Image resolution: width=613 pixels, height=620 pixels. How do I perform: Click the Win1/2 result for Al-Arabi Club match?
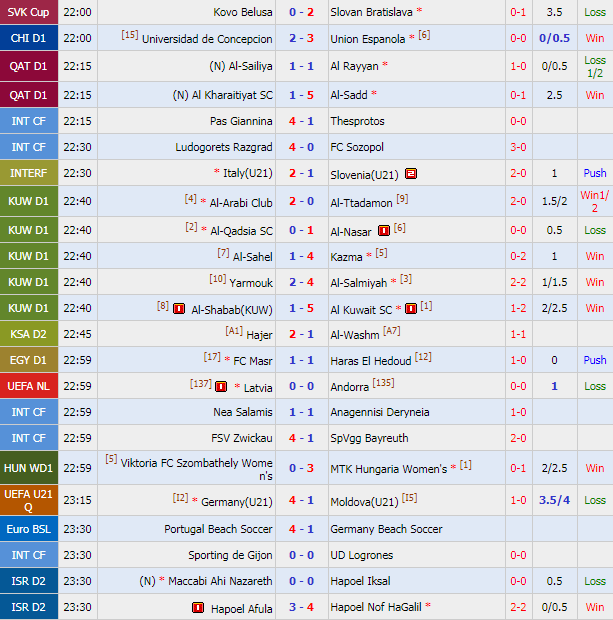(595, 202)
